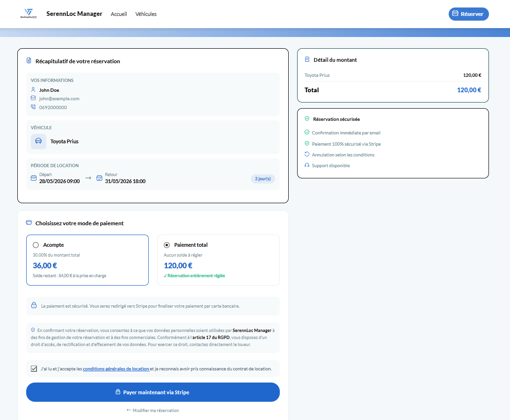
Task: Click the arrow between Départ and Retour
Action: click(88, 178)
